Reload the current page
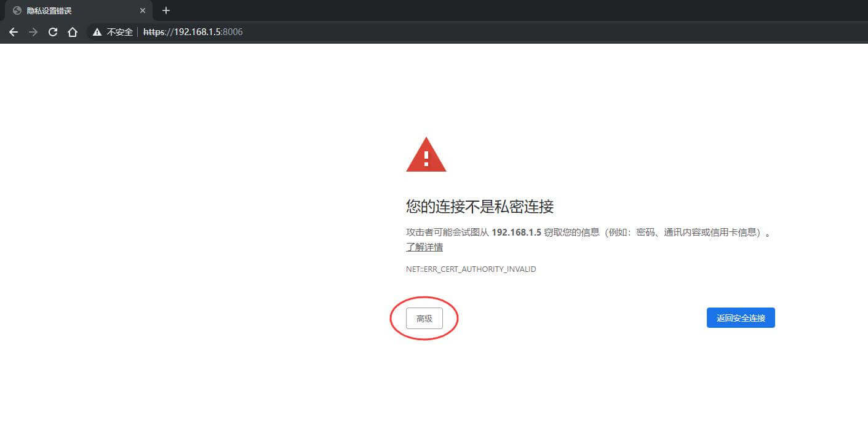868x441 pixels. click(x=53, y=32)
